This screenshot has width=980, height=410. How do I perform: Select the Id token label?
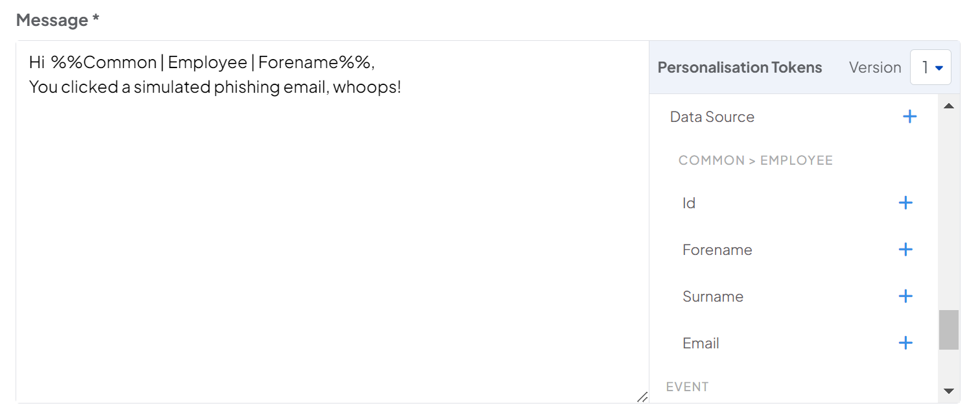click(688, 204)
